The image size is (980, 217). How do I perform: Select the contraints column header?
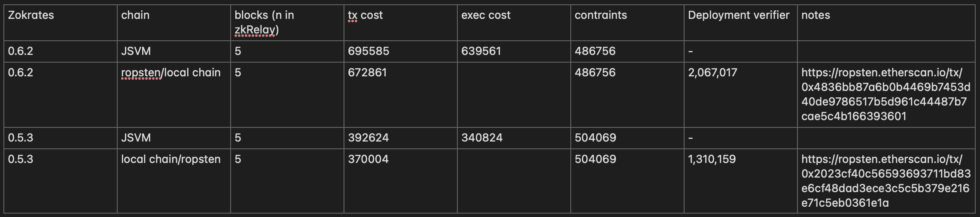[627, 23]
